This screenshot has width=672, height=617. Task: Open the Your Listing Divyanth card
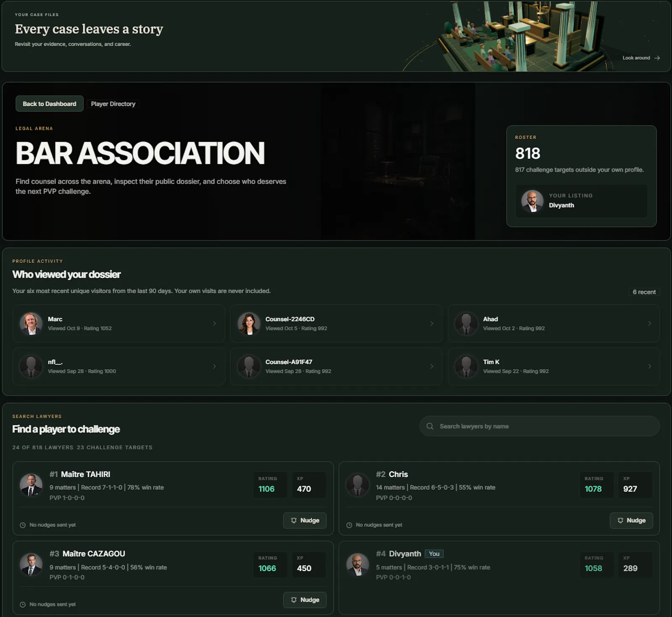[x=581, y=201]
